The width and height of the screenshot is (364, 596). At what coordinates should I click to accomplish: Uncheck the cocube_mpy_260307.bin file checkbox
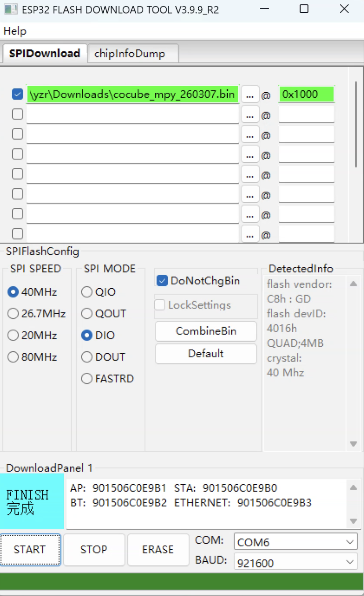point(18,94)
